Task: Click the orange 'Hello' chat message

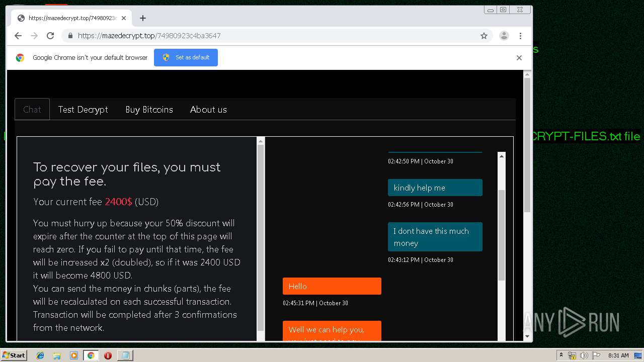Action: (x=332, y=286)
